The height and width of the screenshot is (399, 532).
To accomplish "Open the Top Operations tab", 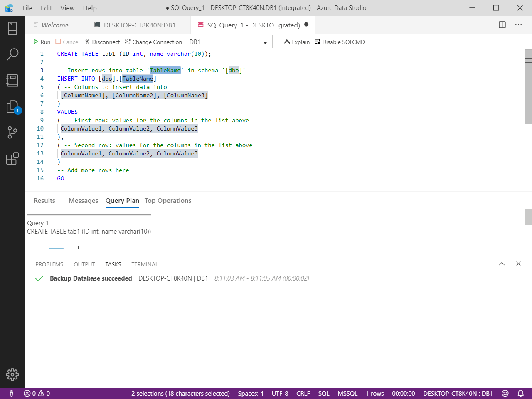I will [x=168, y=201].
